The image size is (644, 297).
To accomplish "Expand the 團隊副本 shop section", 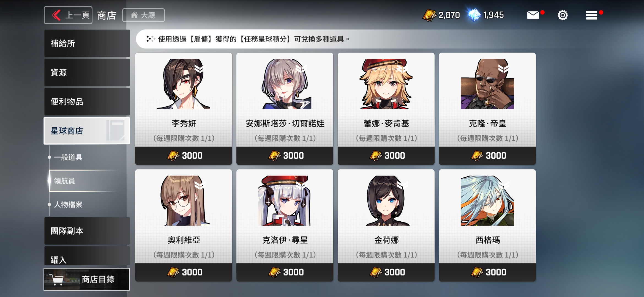I will (x=87, y=231).
